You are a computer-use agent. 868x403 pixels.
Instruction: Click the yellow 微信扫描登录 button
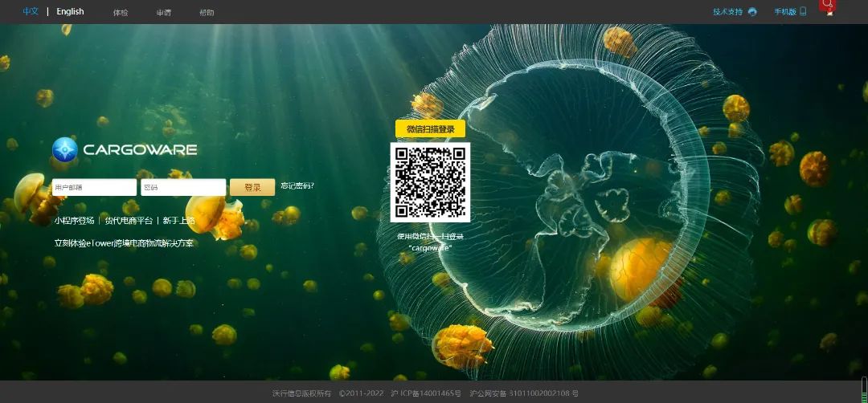coord(430,129)
